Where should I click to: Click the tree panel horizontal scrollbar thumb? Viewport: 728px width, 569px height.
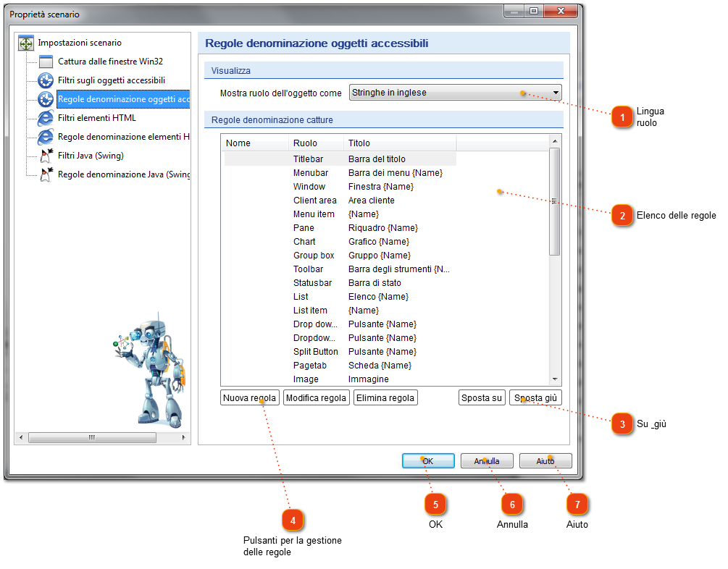coord(92,437)
